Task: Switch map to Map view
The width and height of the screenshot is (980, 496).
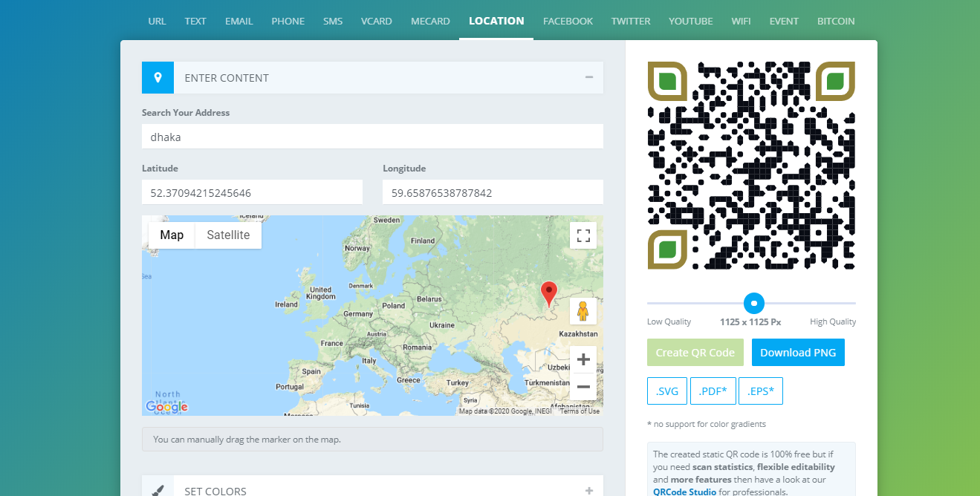Action: (172, 235)
